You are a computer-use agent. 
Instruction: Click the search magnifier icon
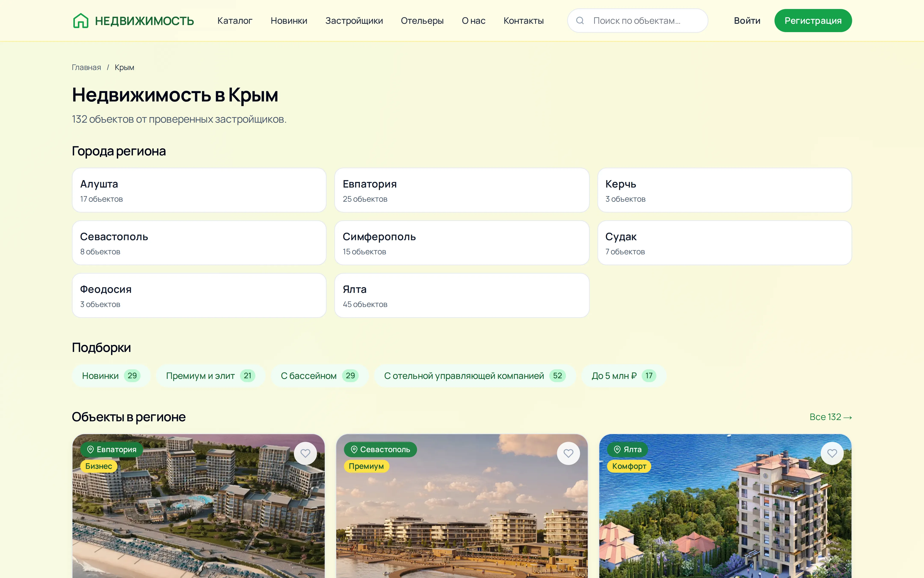580,21
